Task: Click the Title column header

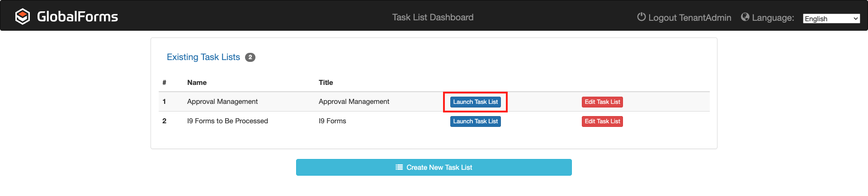Action: 325,83
